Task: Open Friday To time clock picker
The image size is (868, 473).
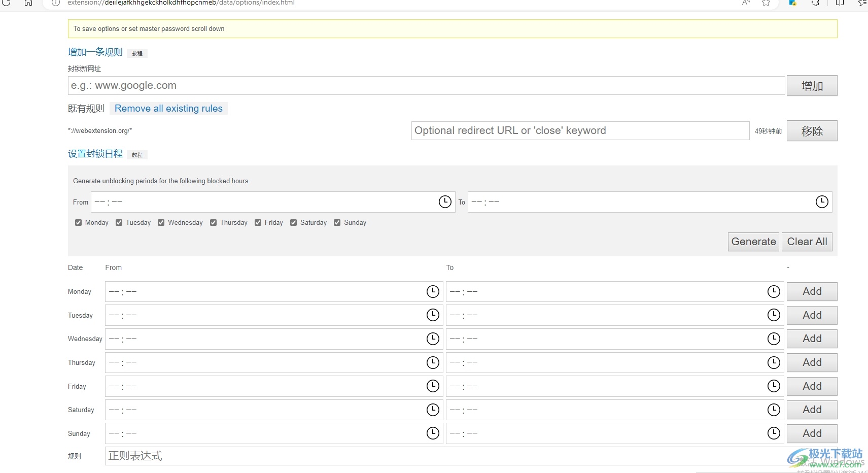Action: point(774,386)
